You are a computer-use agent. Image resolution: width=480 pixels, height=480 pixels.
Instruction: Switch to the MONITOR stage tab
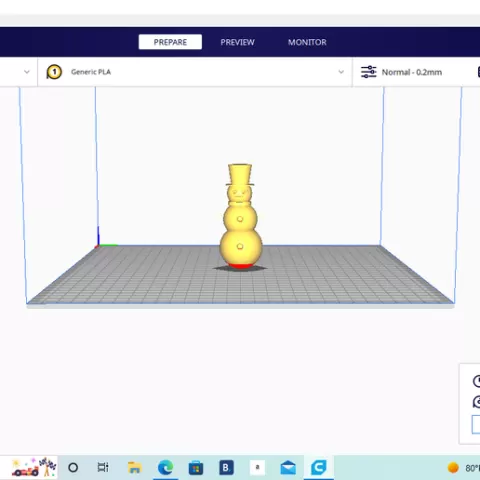307,42
